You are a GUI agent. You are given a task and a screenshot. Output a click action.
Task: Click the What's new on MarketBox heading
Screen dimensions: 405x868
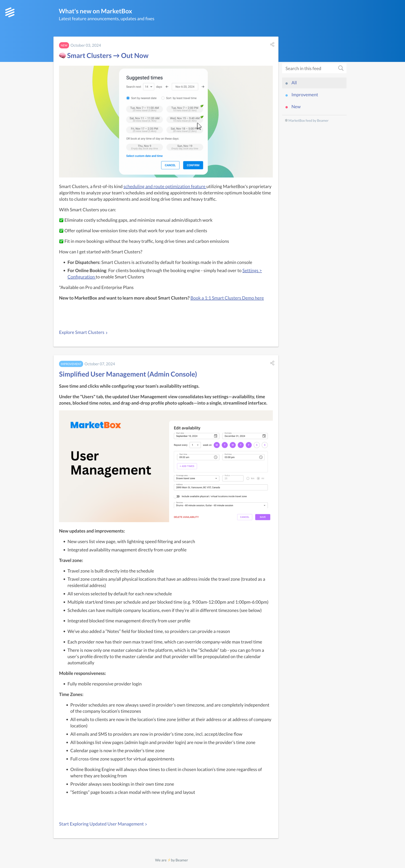(95, 11)
